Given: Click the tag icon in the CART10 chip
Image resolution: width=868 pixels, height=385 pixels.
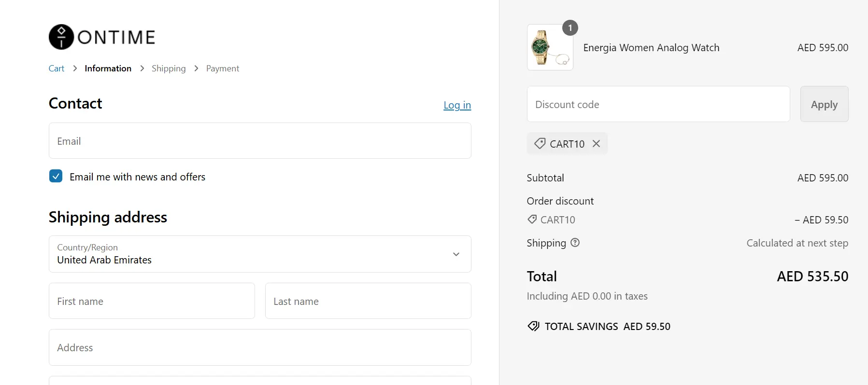Looking at the screenshot, I should coord(540,143).
